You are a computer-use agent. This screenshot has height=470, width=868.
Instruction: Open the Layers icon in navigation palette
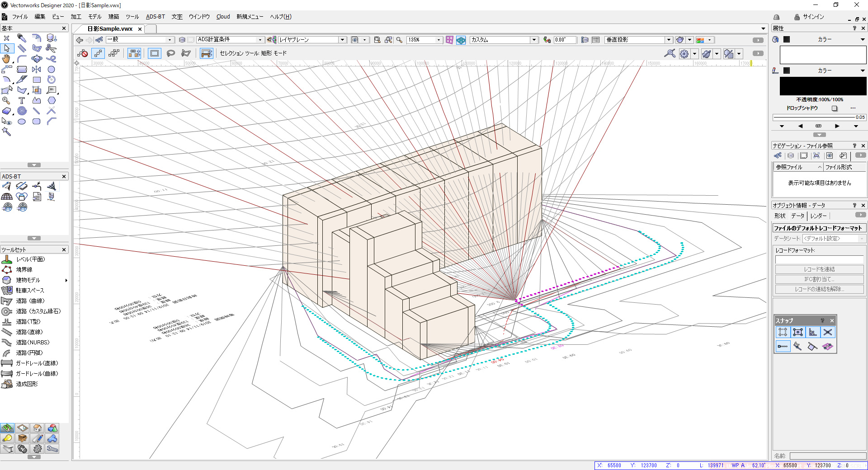pos(791,155)
